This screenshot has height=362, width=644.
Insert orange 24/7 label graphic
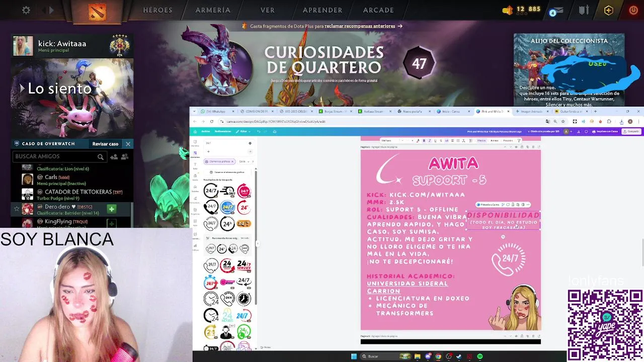pos(244,224)
